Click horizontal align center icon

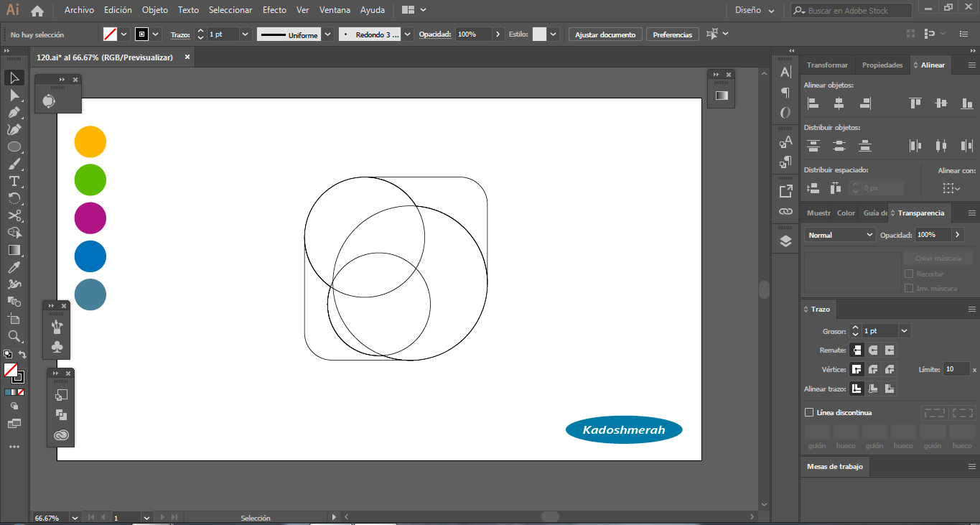click(839, 103)
